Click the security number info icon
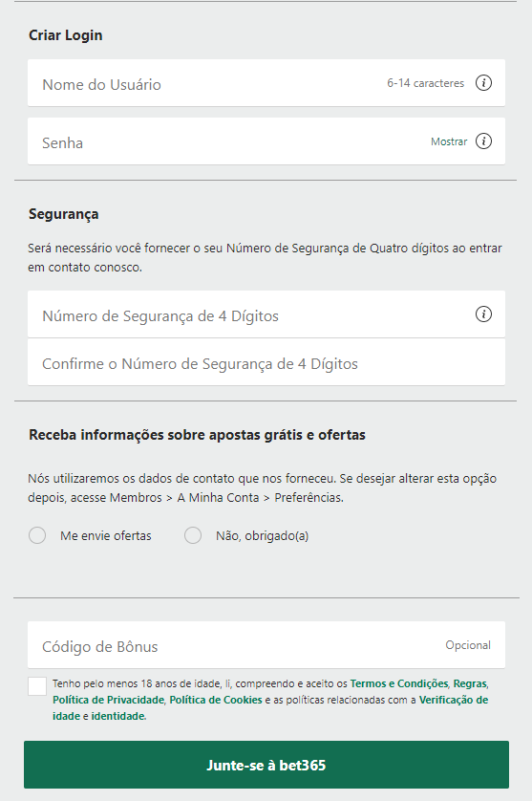The height and width of the screenshot is (801, 532). (483, 314)
